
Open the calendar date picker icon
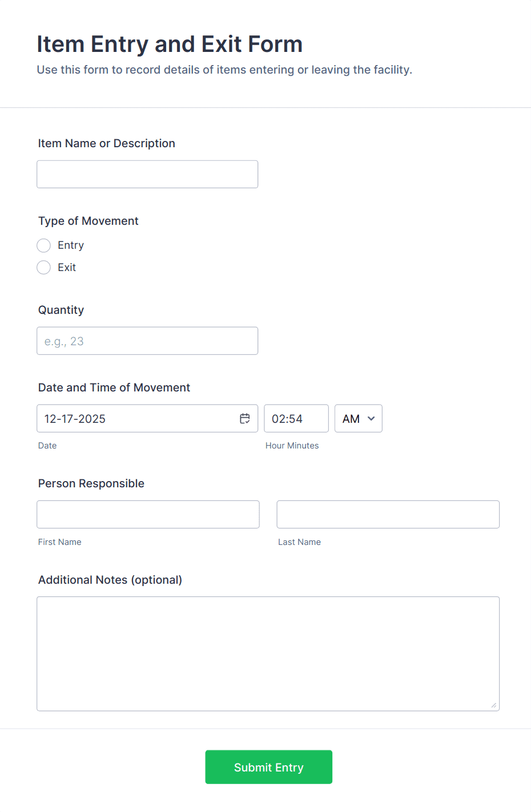tap(244, 418)
